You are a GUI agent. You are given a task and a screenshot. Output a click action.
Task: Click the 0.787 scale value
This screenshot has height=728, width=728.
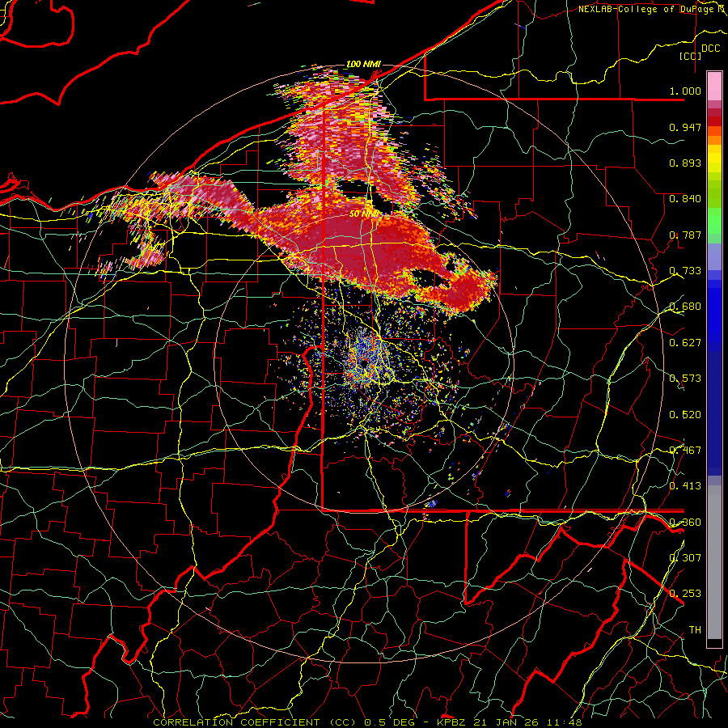[x=685, y=235]
